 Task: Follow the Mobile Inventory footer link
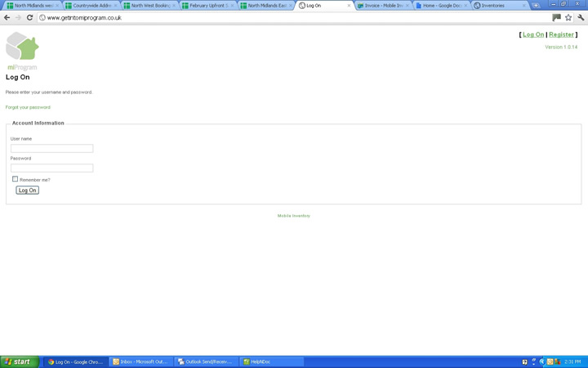point(294,216)
